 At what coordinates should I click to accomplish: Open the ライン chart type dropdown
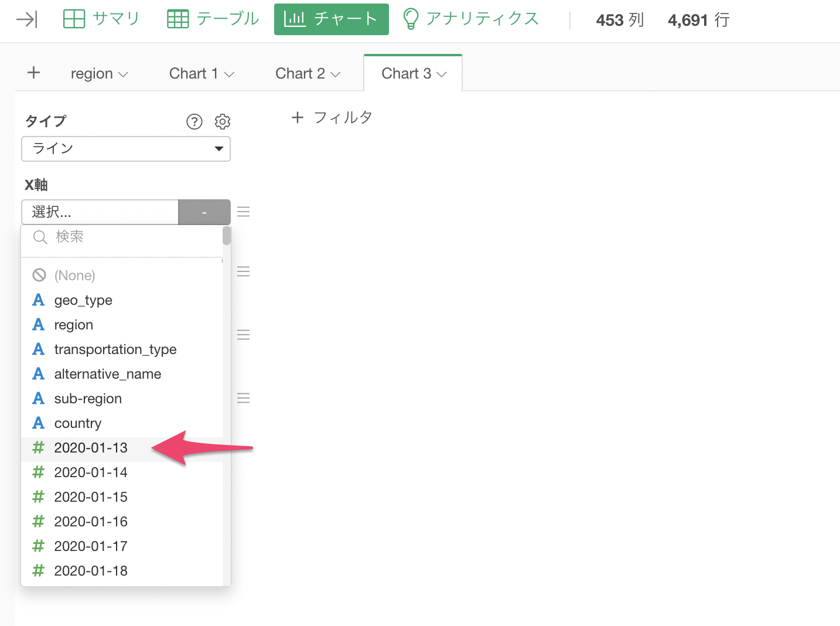pyautogui.click(x=126, y=149)
